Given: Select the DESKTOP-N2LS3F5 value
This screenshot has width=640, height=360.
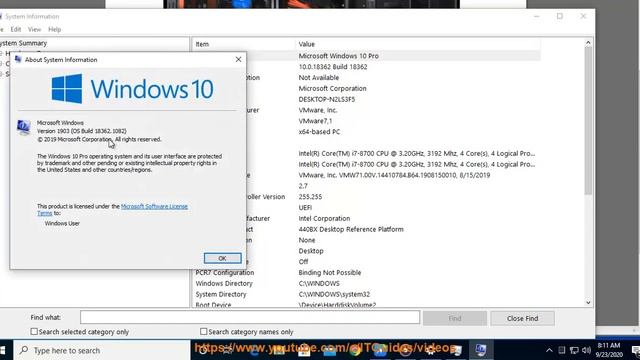Looking at the screenshot, I should coord(327,99).
